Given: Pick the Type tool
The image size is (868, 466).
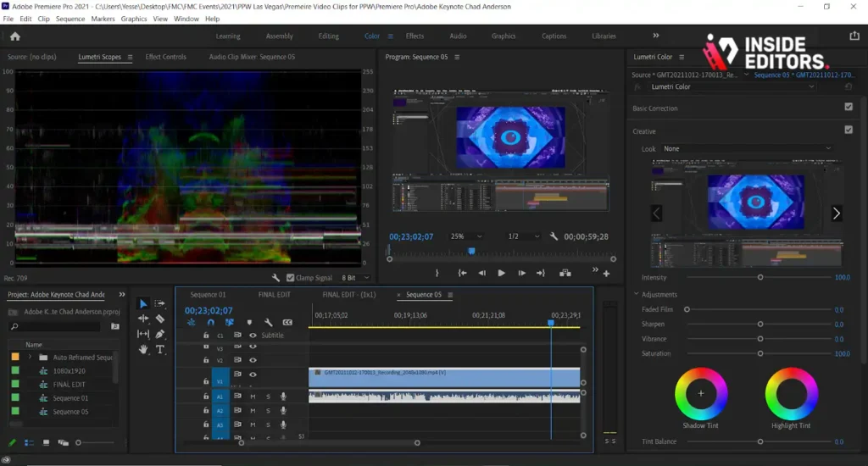Looking at the screenshot, I should pos(160,349).
